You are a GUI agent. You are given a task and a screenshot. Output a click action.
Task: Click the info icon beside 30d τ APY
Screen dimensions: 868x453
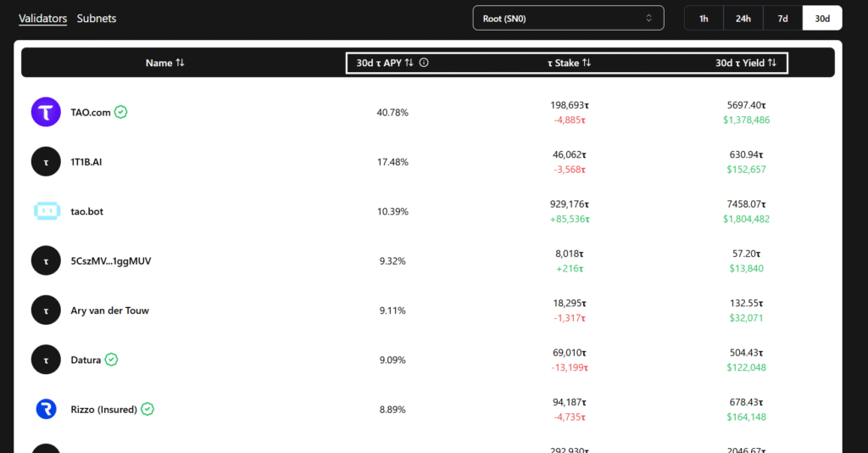click(424, 63)
